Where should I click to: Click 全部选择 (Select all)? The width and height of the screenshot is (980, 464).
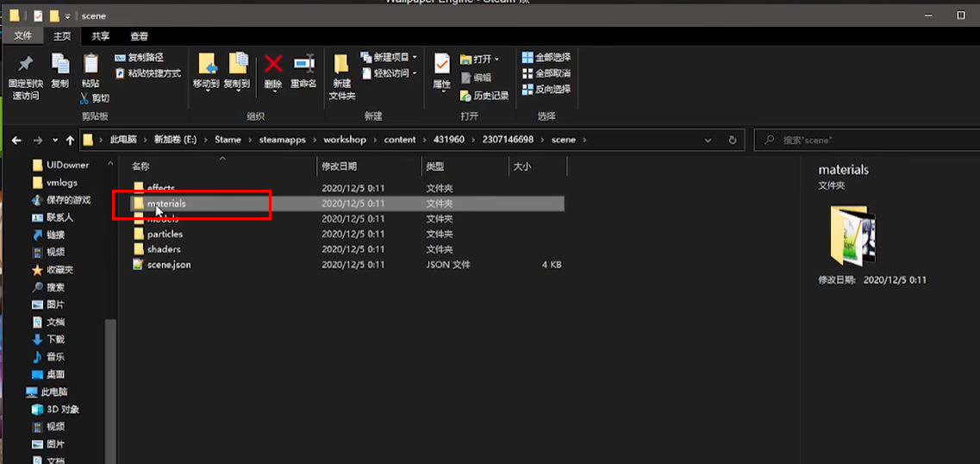546,58
